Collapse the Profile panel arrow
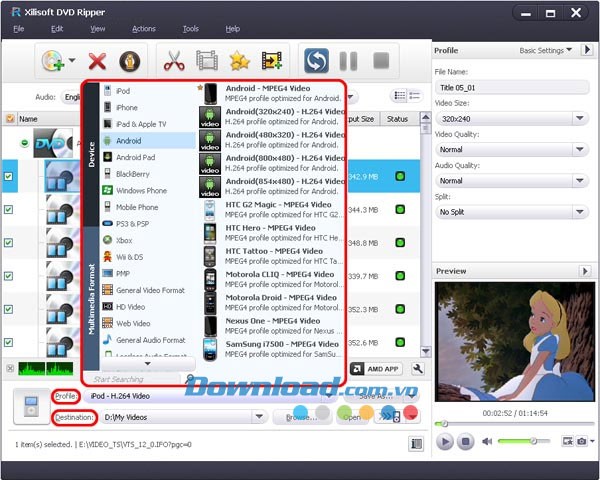Viewport: 600px width, 480px height. [587, 50]
